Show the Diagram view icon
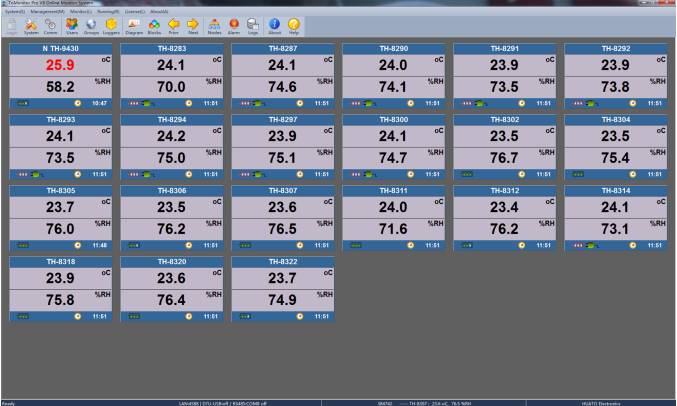The width and height of the screenshot is (677, 406). pyautogui.click(x=134, y=25)
